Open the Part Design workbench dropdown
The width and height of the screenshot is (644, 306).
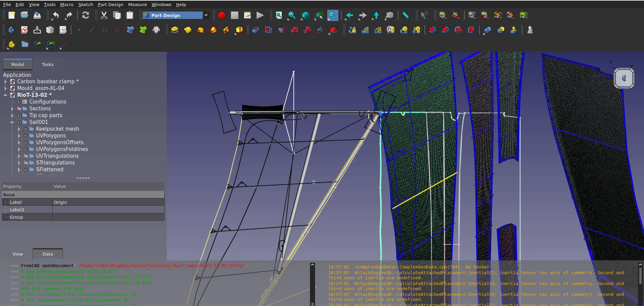click(x=206, y=15)
